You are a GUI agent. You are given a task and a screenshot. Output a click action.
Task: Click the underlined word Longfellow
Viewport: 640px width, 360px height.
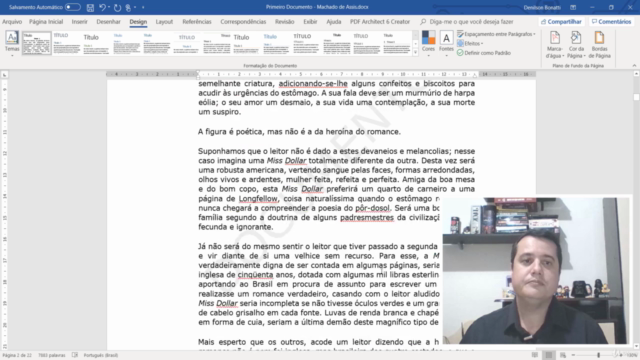click(x=258, y=199)
